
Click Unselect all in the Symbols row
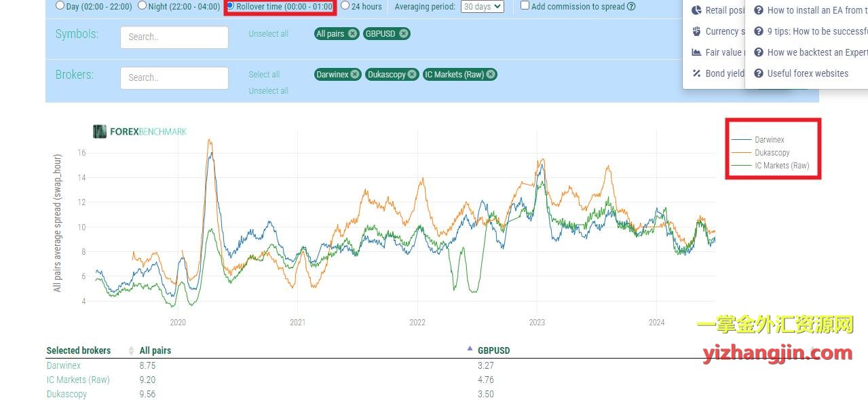[x=269, y=34]
